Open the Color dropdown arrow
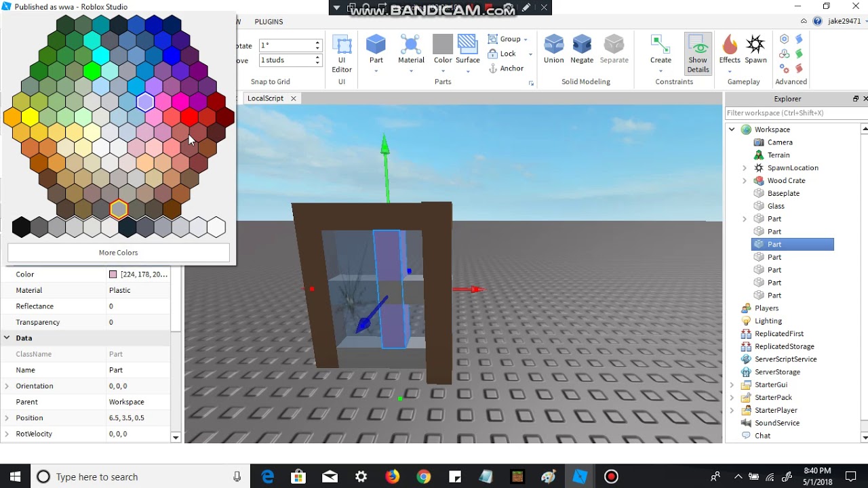The image size is (868, 488). (443, 70)
